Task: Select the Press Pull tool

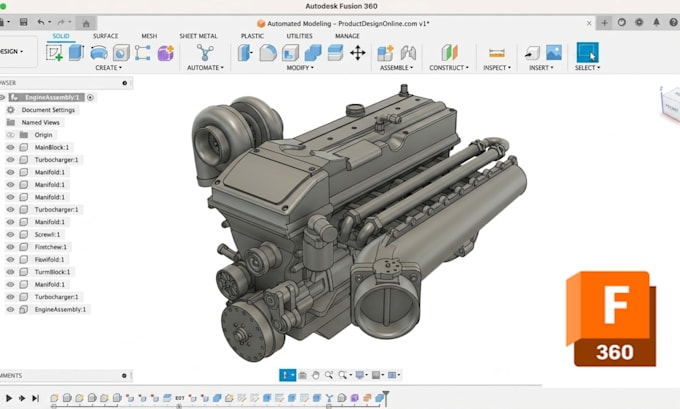Action: pos(245,53)
